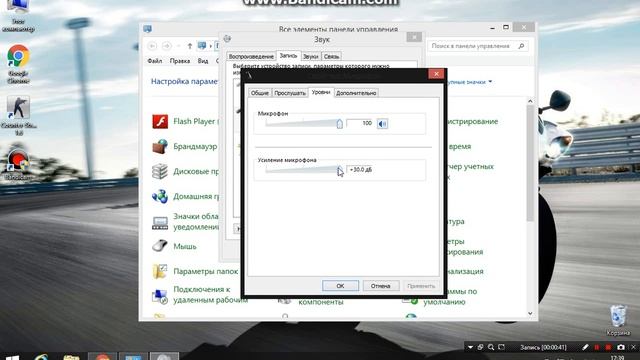Switch to Bandicam taskbar button
The height and width of the screenshot is (360, 640).
pyautogui.click(x=102, y=356)
